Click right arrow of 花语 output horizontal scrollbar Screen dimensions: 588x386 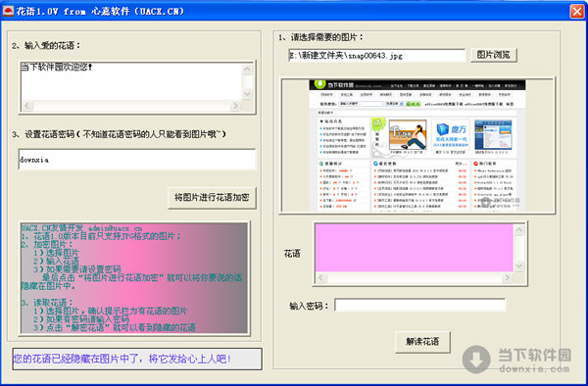[x=508, y=277]
